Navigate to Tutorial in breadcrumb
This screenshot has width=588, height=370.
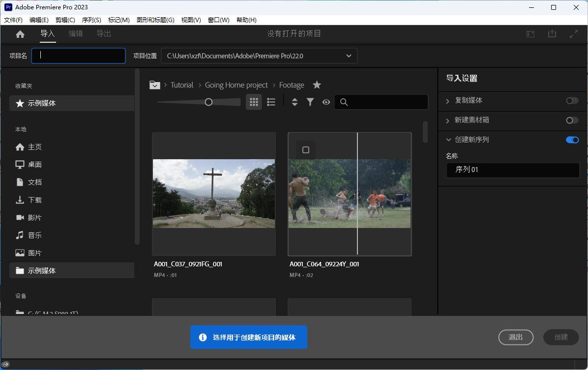182,85
